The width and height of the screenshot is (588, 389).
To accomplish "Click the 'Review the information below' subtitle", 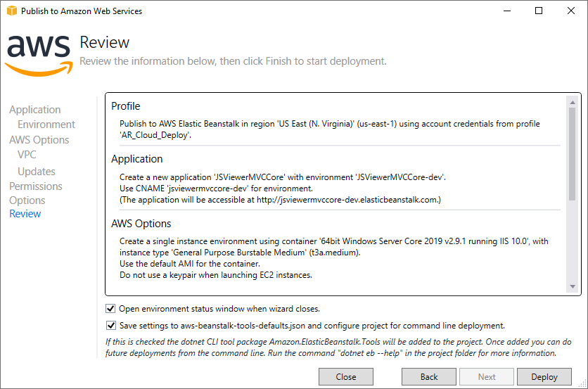I will pos(233,61).
